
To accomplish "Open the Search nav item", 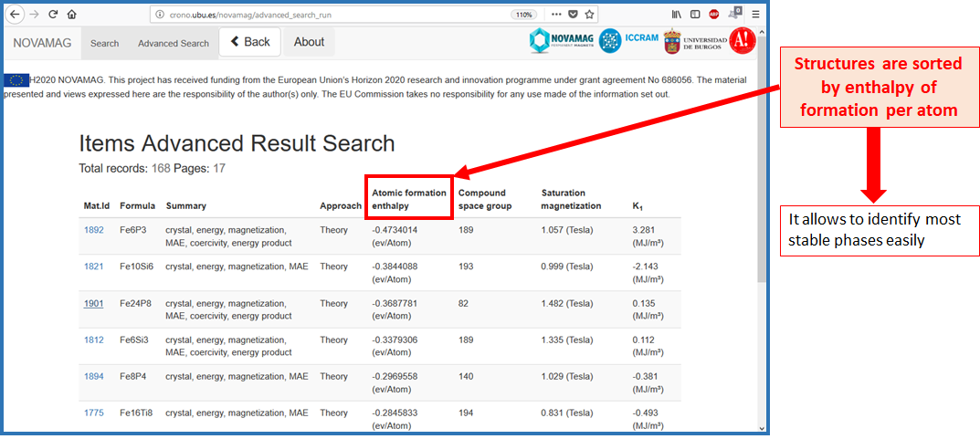I will (104, 44).
